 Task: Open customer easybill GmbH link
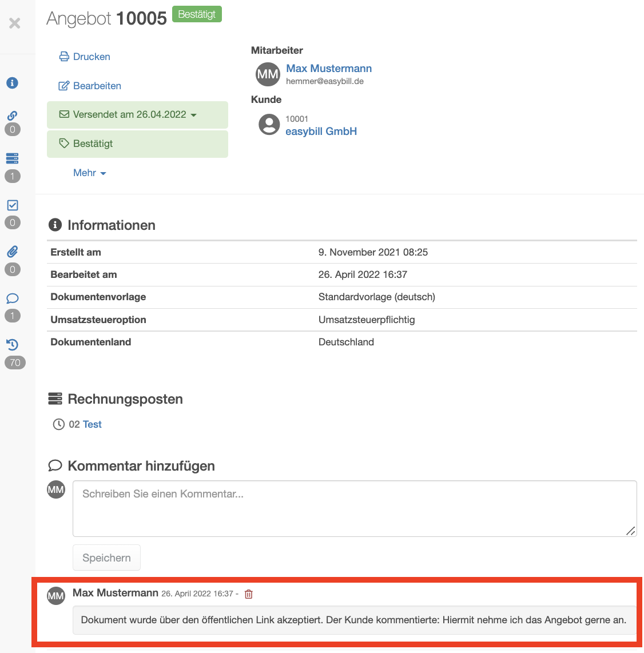tap(321, 131)
